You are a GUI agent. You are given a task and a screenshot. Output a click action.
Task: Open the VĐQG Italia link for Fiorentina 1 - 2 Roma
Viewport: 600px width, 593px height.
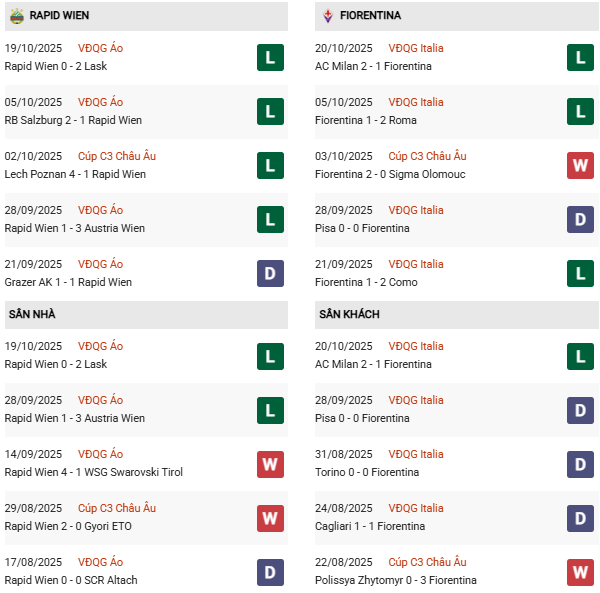pyautogui.click(x=416, y=102)
